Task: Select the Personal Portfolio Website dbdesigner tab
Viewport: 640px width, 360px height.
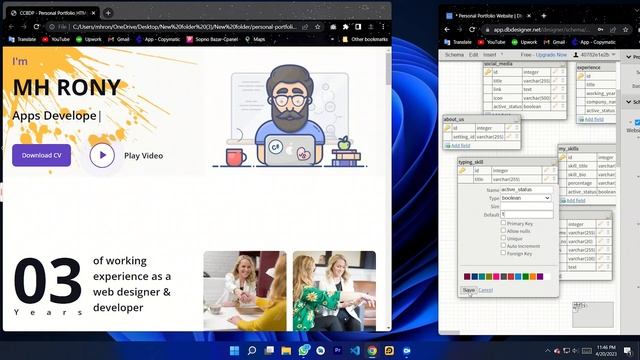Action: (488, 16)
